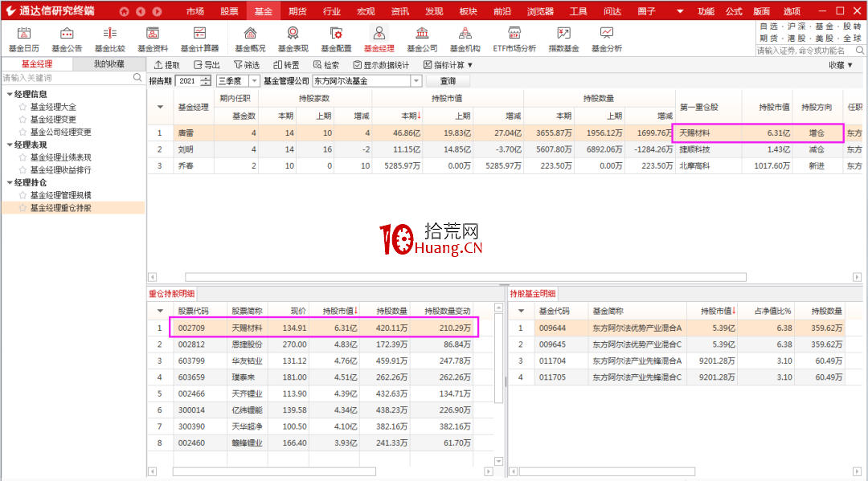The width and height of the screenshot is (868, 481).
Task: Click the 检索 search toolbar item
Action: click(x=326, y=65)
